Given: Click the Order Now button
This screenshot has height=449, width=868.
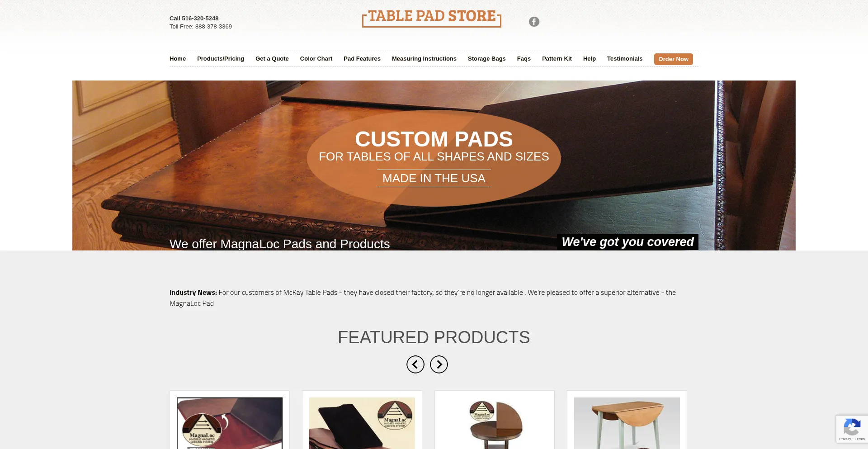Looking at the screenshot, I should click(674, 59).
